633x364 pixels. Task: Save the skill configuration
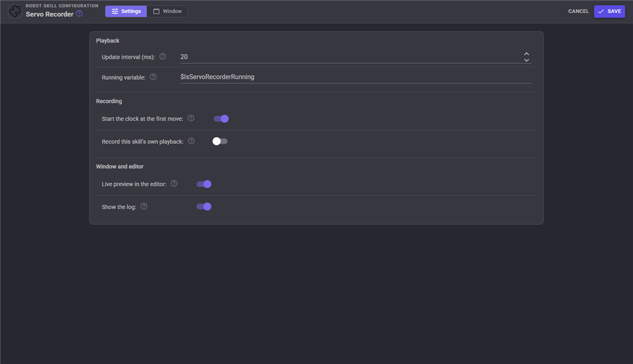[x=609, y=11]
